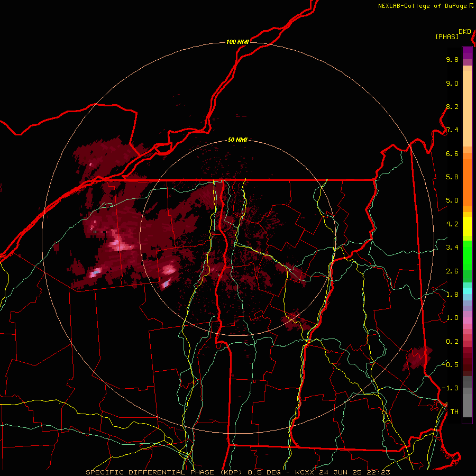Screen dimensions: 476x476
Task: Click the -1.3 legend value
Action: tap(450, 388)
